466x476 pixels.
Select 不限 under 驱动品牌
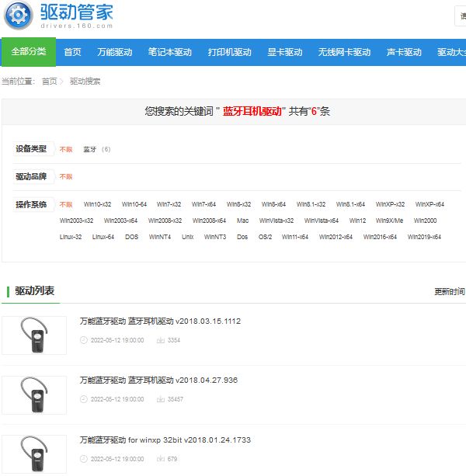click(x=66, y=177)
